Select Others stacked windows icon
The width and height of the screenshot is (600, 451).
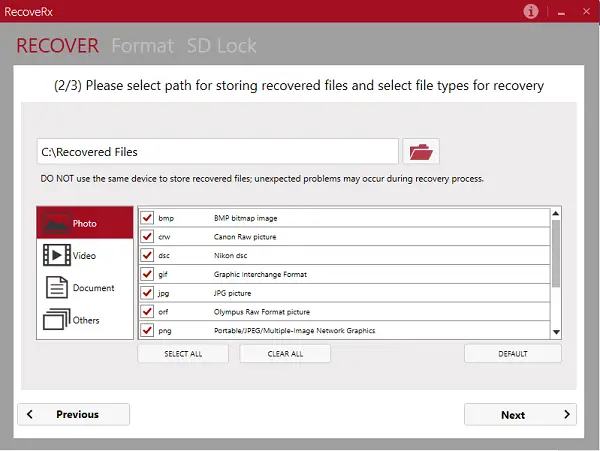point(57,319)
